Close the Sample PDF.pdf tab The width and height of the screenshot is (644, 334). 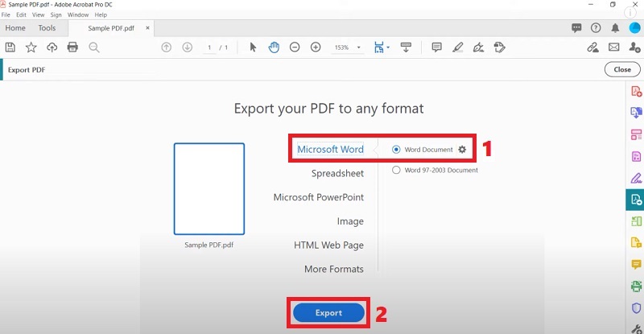pyautogui.click(x=147, y=28)
